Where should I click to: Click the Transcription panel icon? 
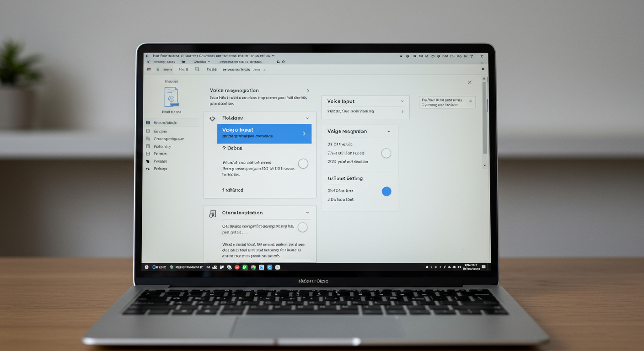(x=212, y=213)
